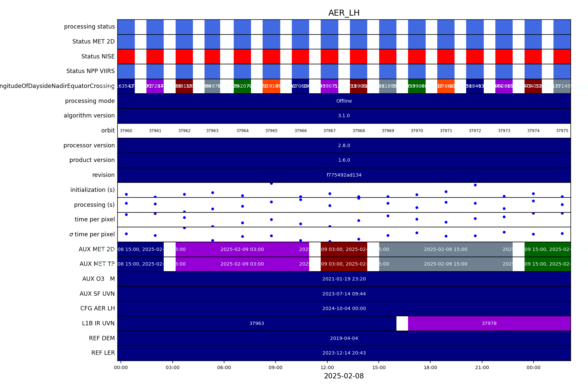Select processor version 2.8.0 bar
The width and height of the screenshot is (588, 392).
coord(344,145)
